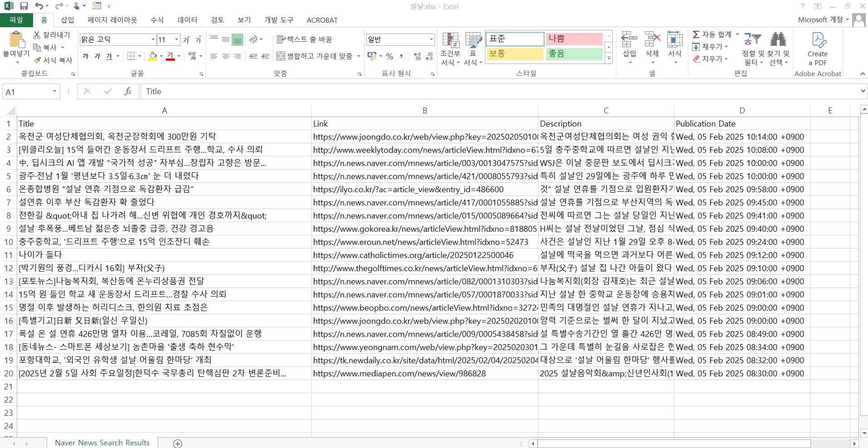Click the yellow fill color button

153,56
